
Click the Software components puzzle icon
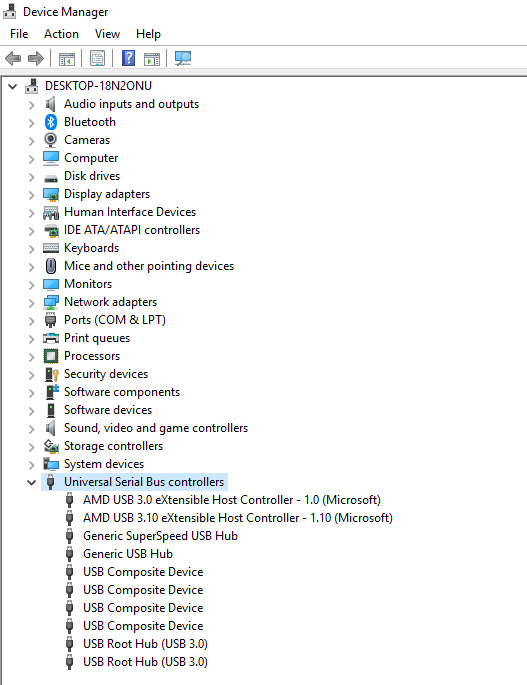click(x=52, y=392)
